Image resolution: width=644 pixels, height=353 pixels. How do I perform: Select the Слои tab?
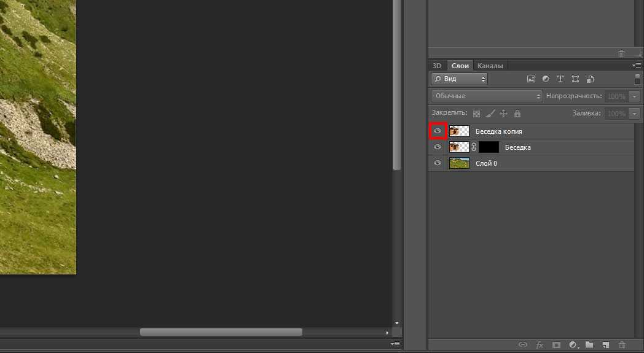460,66
